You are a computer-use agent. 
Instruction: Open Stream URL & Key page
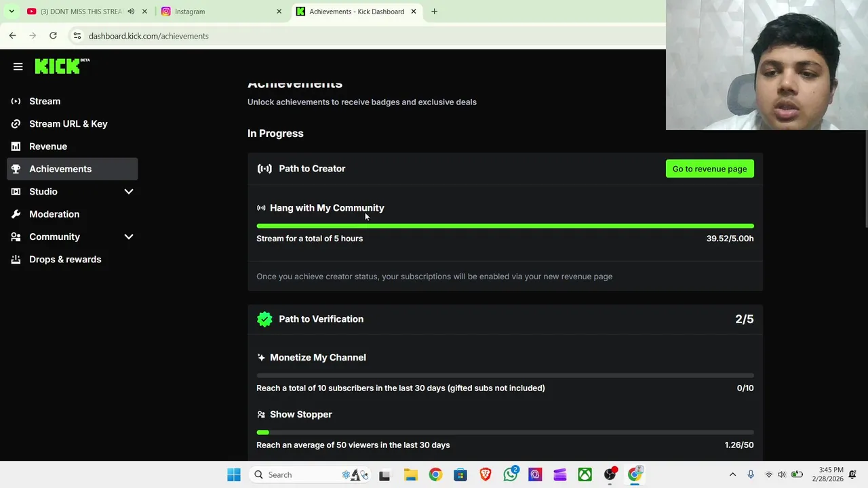tap(73, 123)
